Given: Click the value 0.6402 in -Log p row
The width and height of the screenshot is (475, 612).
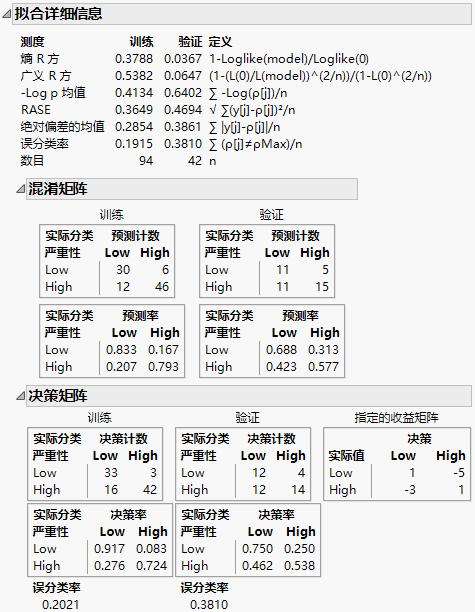Looking at the screenshot, I should tap(183, 93).
